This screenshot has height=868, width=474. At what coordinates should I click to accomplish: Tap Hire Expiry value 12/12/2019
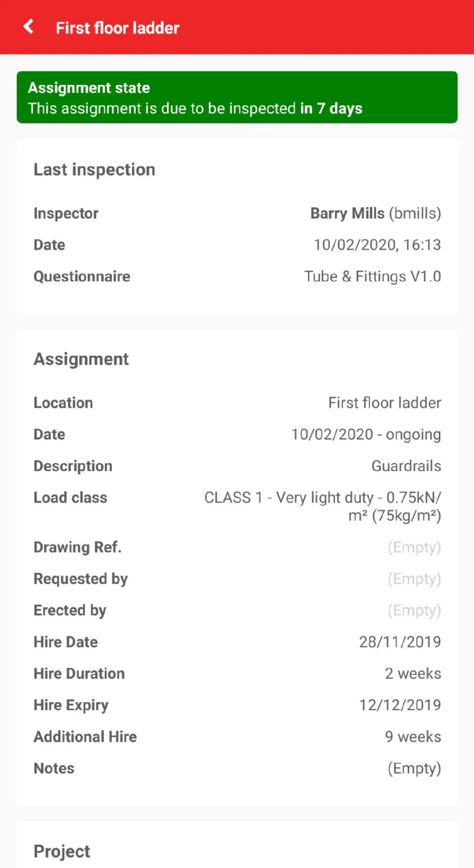pos(400,705)
